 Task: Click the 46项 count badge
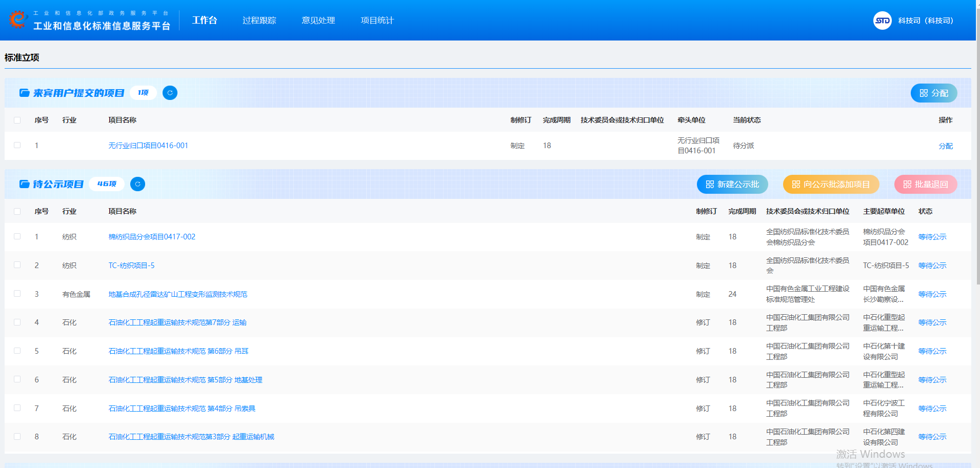pyautogui.click(x=107, y=184)
